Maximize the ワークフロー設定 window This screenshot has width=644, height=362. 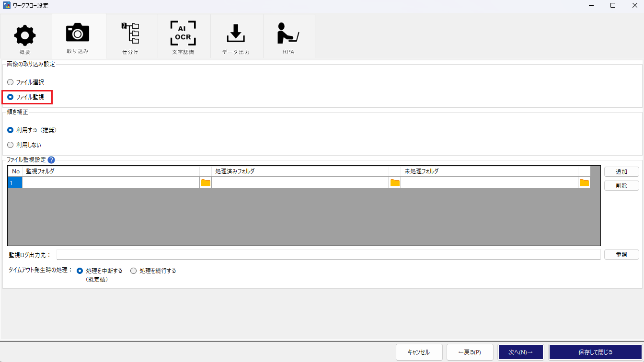(x=613, y=5)
